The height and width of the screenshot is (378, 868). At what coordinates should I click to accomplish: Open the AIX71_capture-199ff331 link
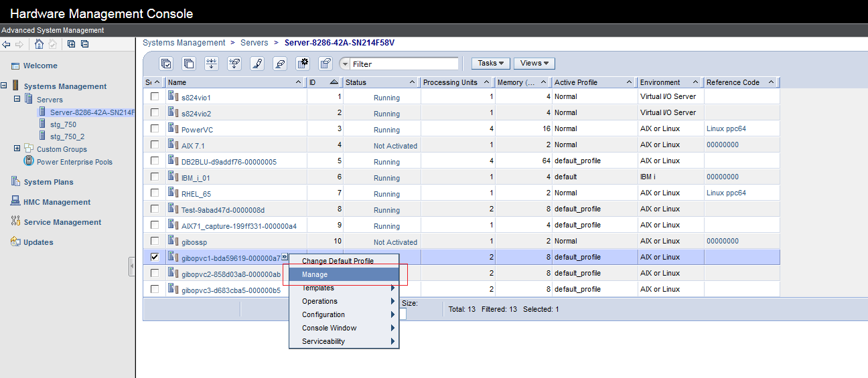239,226
